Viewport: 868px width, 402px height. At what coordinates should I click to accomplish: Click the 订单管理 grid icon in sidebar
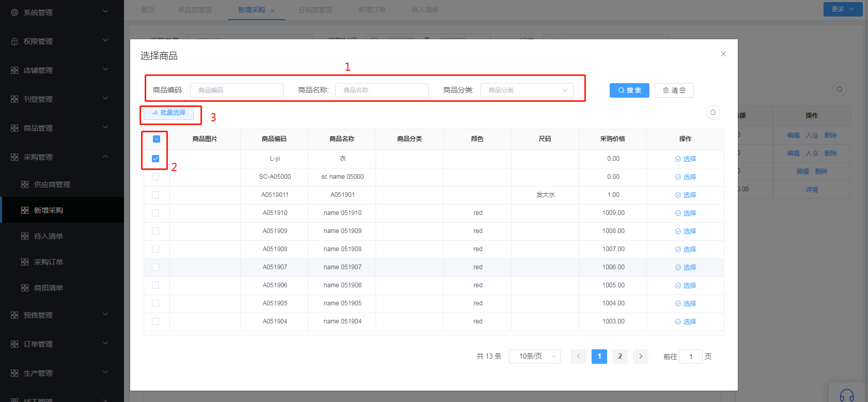tap(14, 344)
